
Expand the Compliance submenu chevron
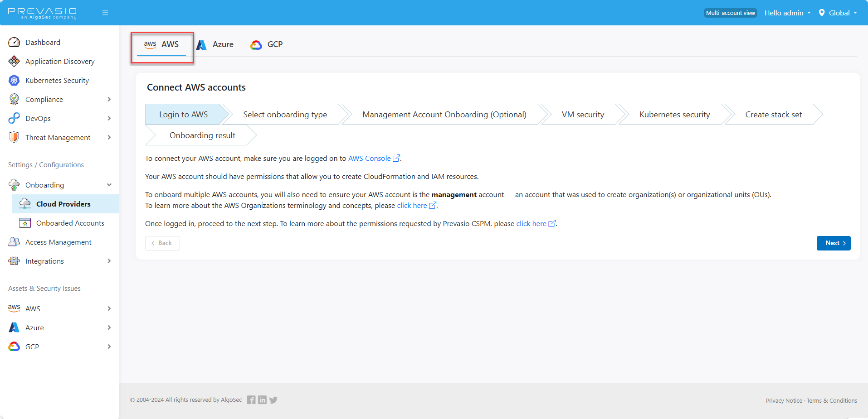tap(109, 99)
